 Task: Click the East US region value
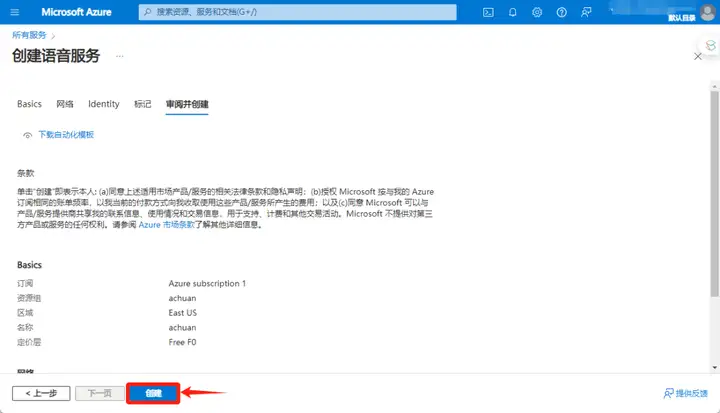(x=182, y=313)
